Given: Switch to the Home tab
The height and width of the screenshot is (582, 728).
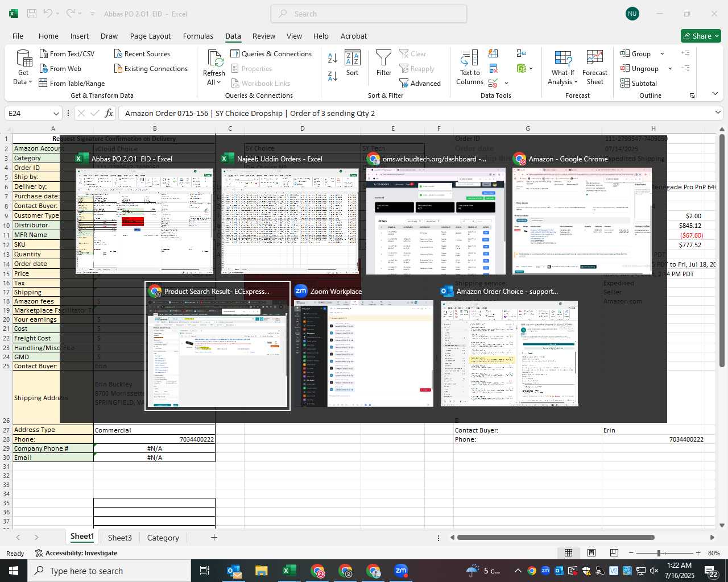Looking at the screenshot, I should point(48,36).
